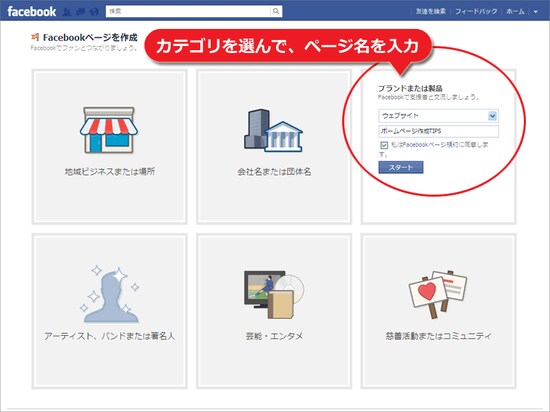
Task: Open Facebookページ規約 terms link
Action: [x=431, y=144]
